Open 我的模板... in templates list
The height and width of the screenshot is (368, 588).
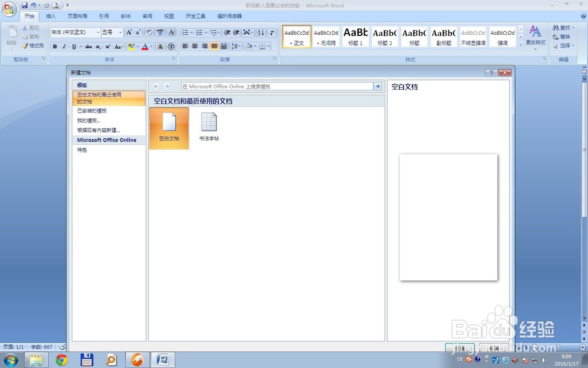click(x=89, y=121)
